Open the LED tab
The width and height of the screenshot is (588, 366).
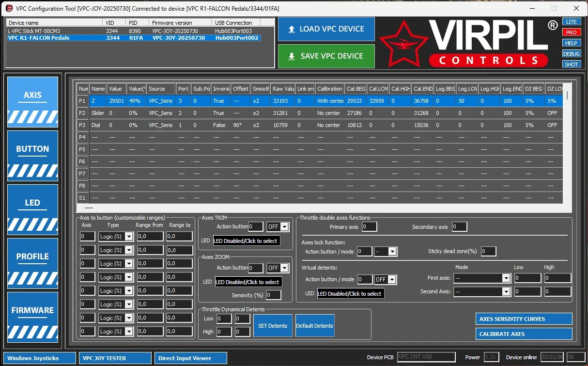point(33,209)
